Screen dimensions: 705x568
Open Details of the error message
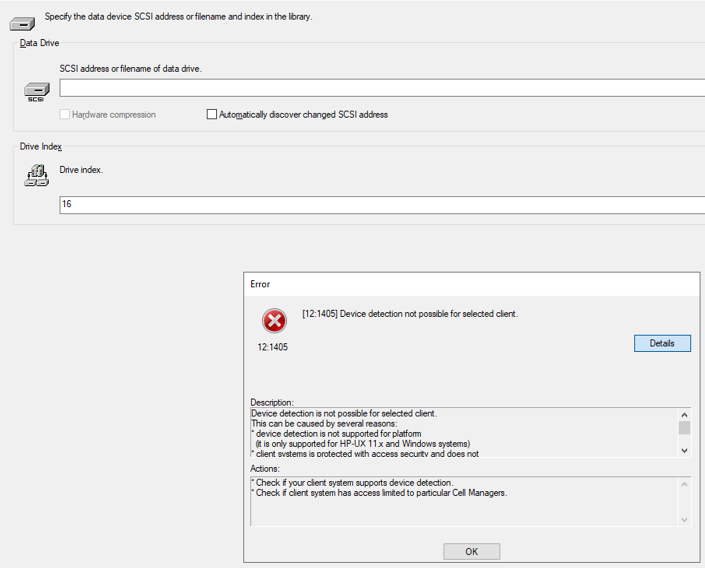[662, 343]
